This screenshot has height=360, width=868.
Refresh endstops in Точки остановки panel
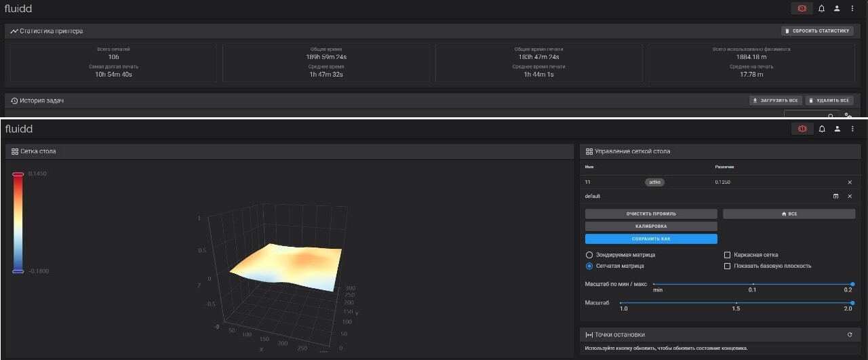click(850, 335)
